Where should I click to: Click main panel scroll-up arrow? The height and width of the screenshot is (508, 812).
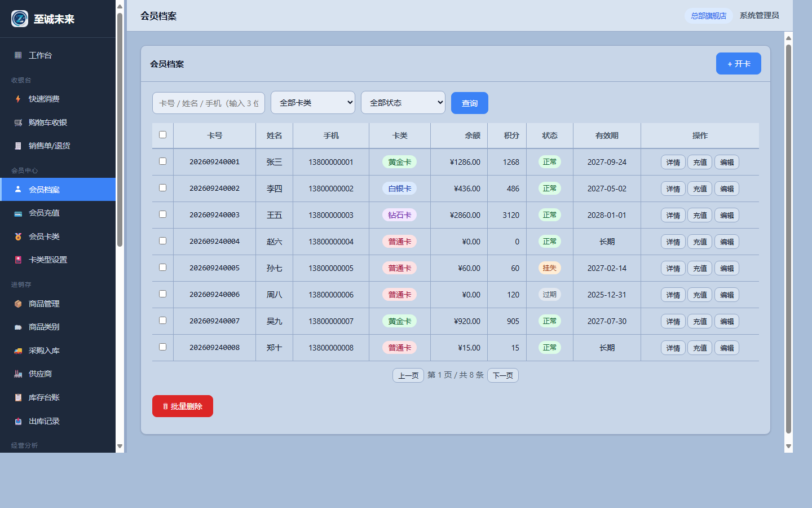[x=788, y=38]
